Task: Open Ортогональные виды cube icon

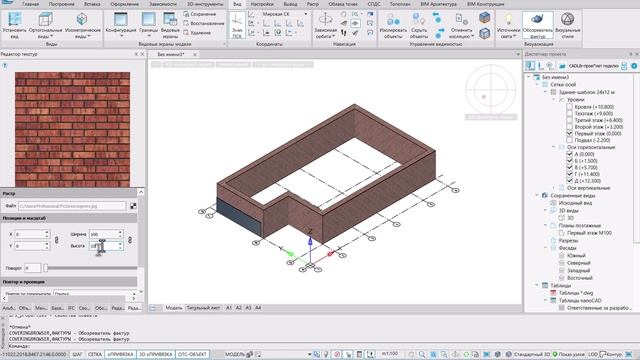Action: click(45, 20)
